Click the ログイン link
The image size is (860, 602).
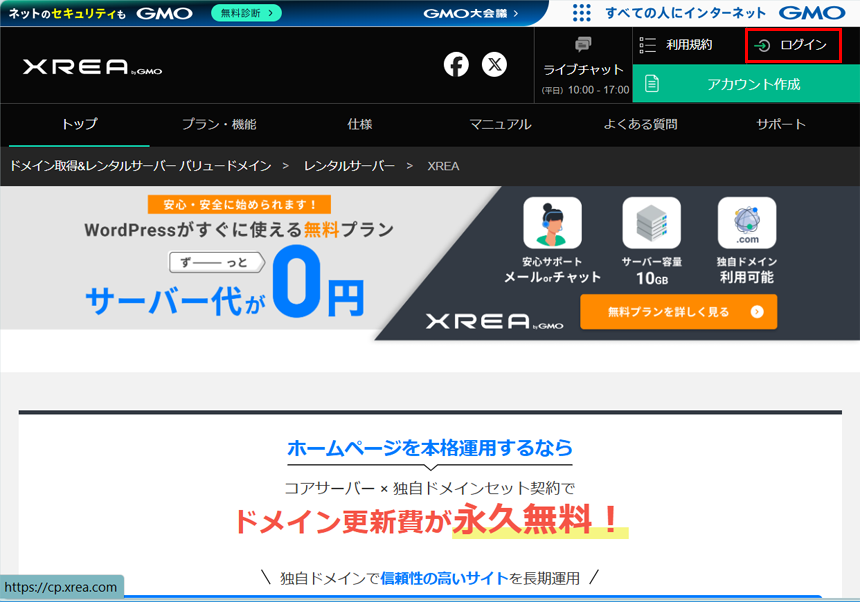(x=793, y=46)
